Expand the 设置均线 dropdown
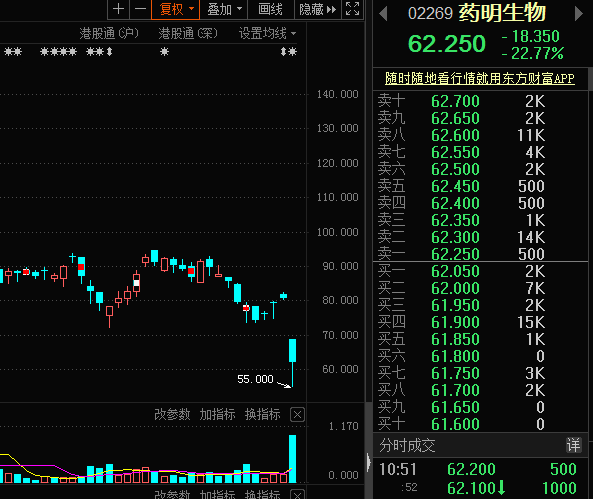 (267, 33)
